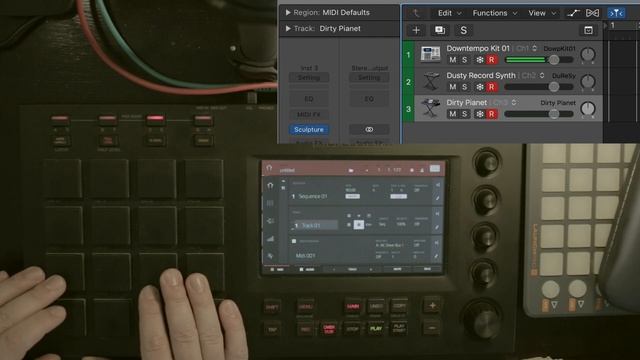
Task: Select the Downtempo Kit 01 track name
Action: click(x=478, y=48)
